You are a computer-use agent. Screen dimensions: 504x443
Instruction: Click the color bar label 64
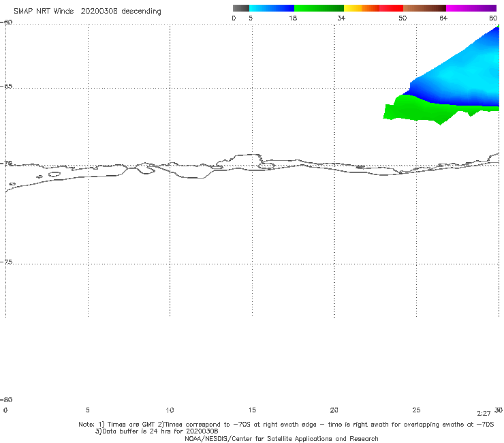point(443,18)
